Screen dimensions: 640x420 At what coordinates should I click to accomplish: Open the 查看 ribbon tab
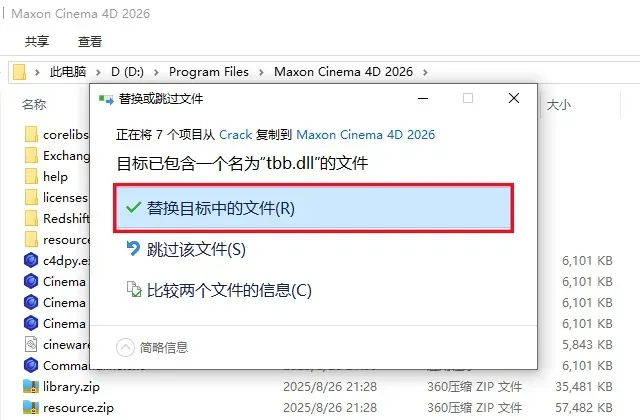click(x=90, y=41)
